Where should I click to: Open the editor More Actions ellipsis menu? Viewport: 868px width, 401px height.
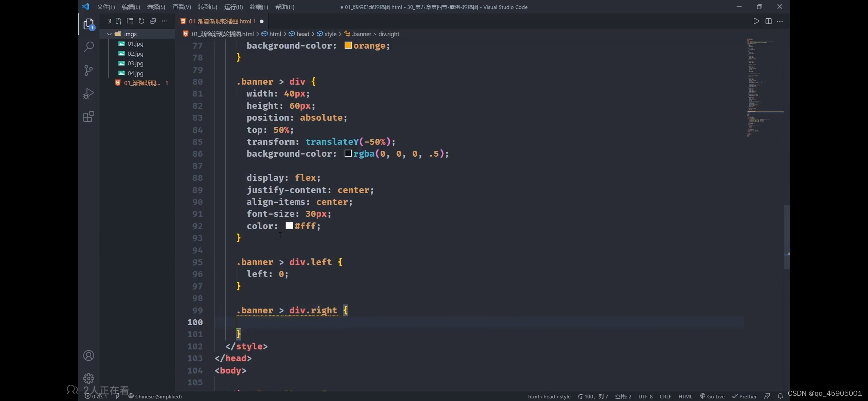click(780, 21)
